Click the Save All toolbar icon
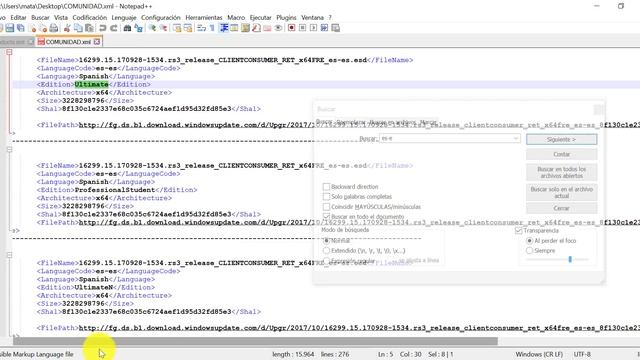 20,28
